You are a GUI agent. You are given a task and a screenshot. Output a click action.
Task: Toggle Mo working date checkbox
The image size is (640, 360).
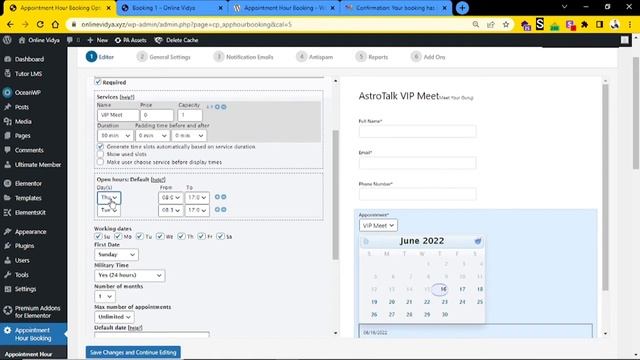(x=118, y=236)
